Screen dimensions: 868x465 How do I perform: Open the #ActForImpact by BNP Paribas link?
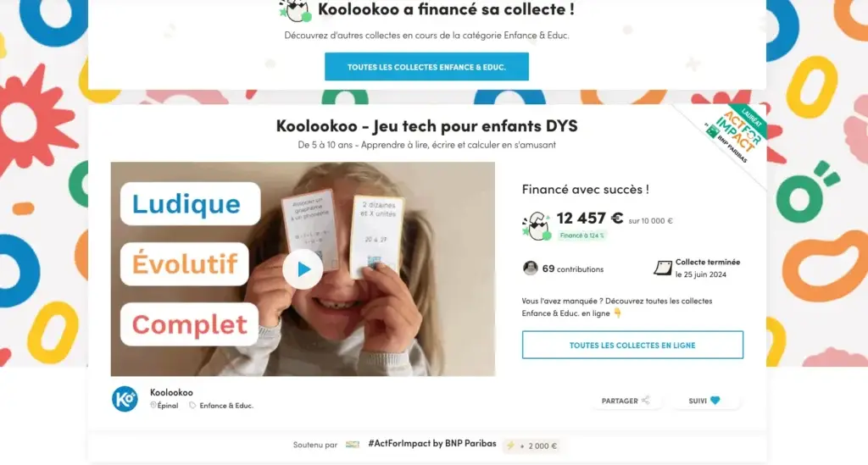[x=432, y=444]
